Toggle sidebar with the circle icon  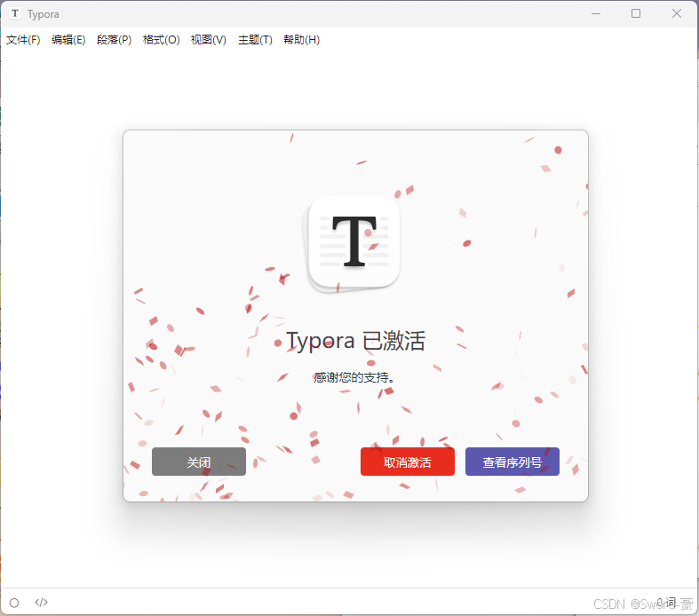click(14, 603)
